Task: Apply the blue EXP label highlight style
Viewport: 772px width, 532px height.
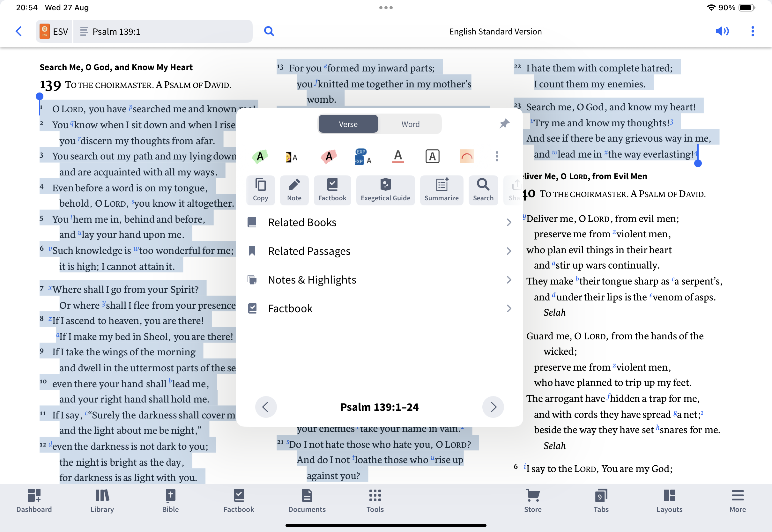Action: [x=363, y=157]
